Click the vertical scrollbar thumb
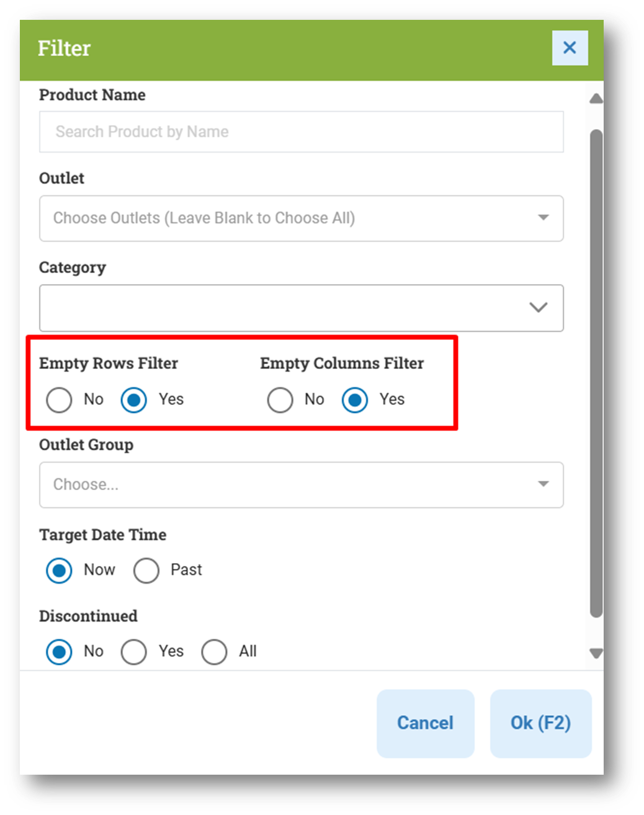This screenshot has height=815, width=644. tap(596, 373)
